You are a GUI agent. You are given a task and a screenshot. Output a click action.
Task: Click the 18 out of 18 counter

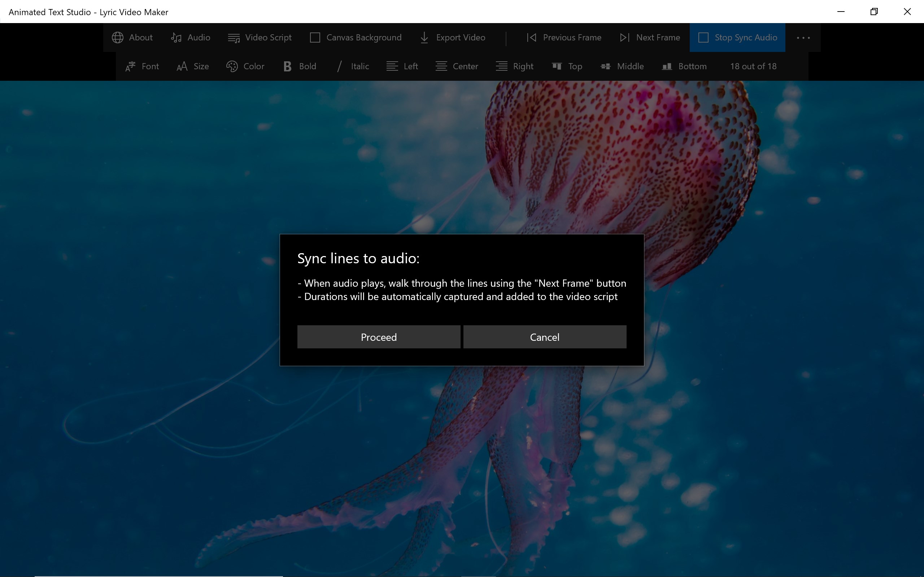(753, 66)
